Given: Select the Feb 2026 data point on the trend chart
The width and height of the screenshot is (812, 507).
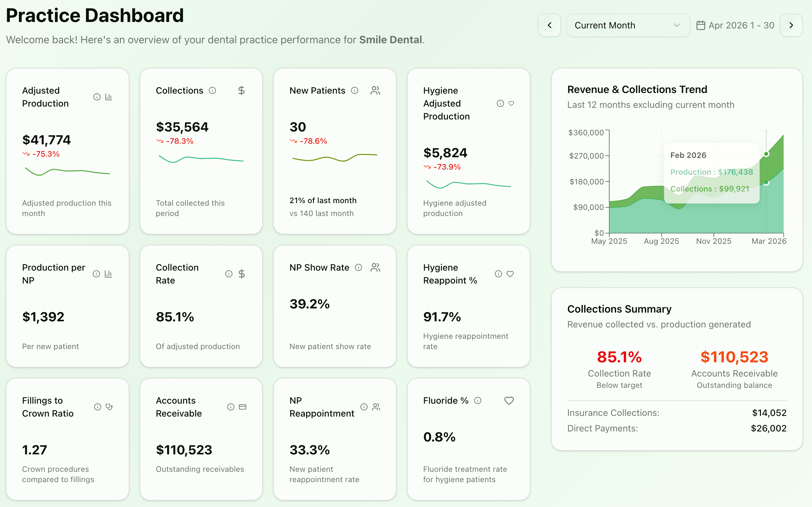Looking at the screenshot, I should 766,154.
